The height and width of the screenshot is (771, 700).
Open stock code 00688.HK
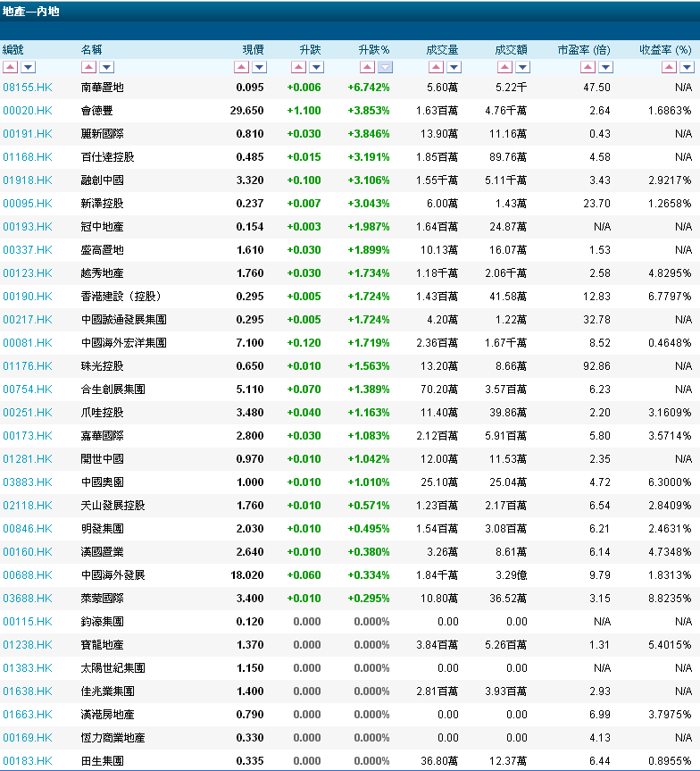click(x=28, y=575)
